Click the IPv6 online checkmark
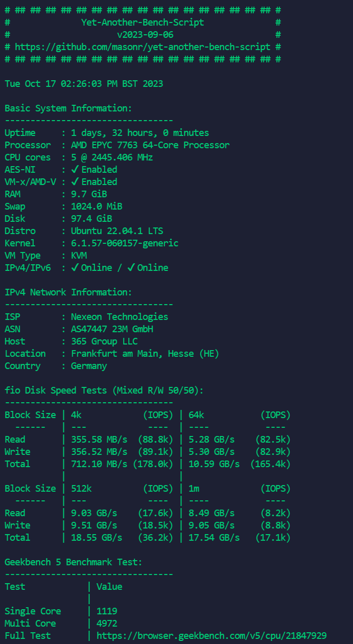 pyautogui.click(x=131, y=267)
